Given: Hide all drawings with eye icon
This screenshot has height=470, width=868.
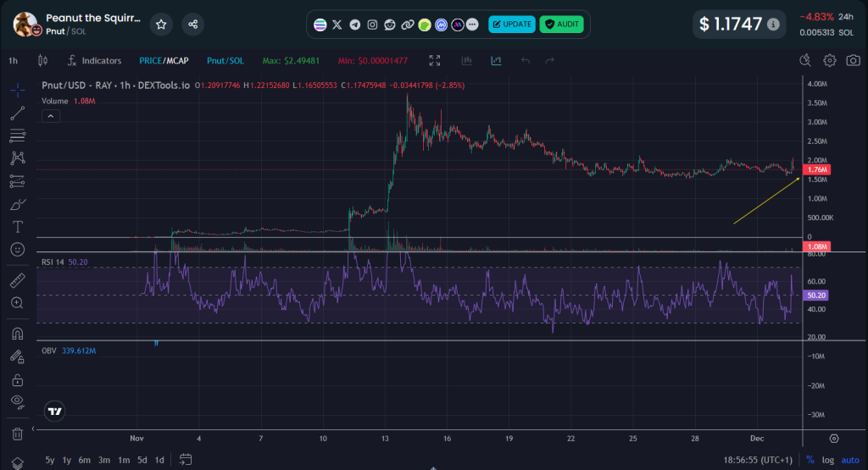Looking at the screenshot, I should coord(18,402).
